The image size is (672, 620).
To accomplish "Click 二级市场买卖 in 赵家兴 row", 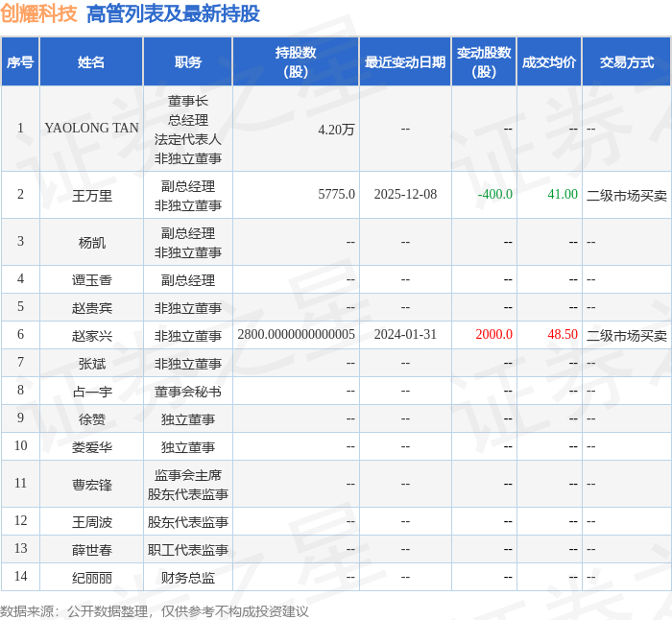I will (627, 336).
